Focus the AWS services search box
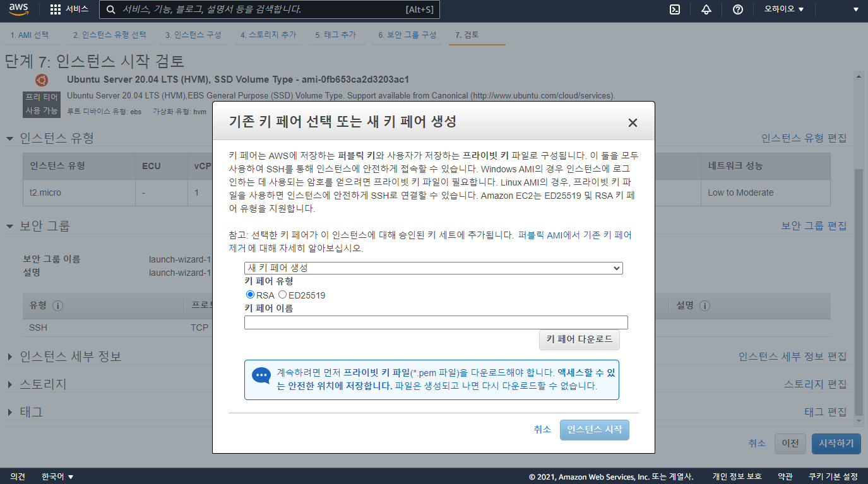The image size is (868, 484). coord(270,9)
